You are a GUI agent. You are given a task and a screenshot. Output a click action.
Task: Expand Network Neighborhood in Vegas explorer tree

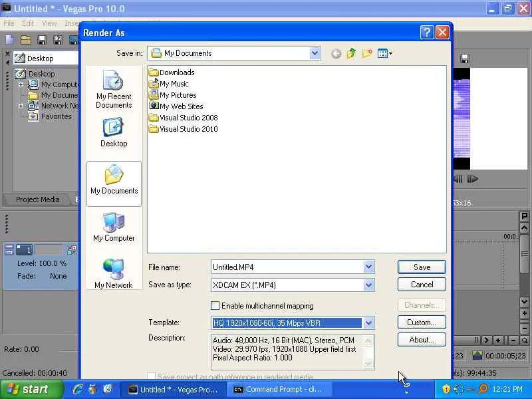[x=21, y=106]
